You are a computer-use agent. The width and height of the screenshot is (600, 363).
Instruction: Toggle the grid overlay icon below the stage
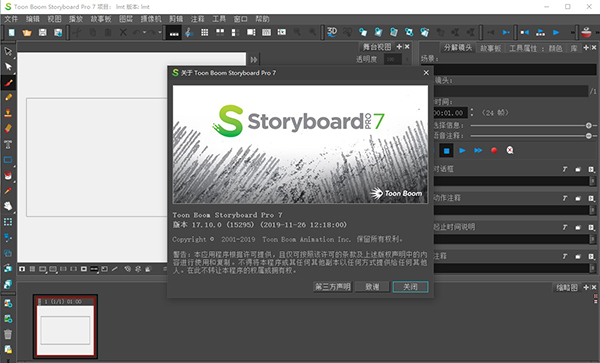33,269
